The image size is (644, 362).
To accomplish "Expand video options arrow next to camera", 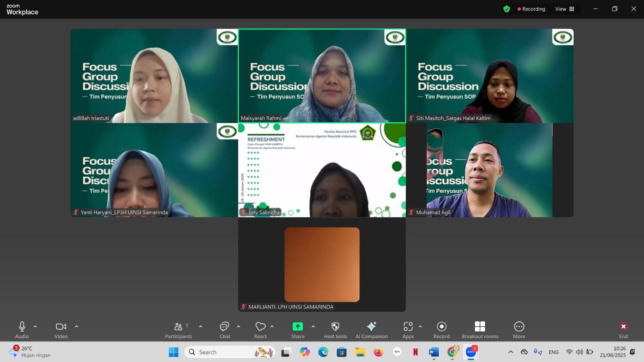I will click(x=76, y=327).
